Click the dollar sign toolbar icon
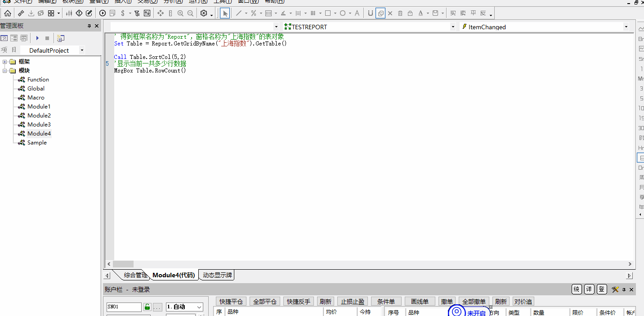This screenshot has height=316, width=644. pos(123,14)
